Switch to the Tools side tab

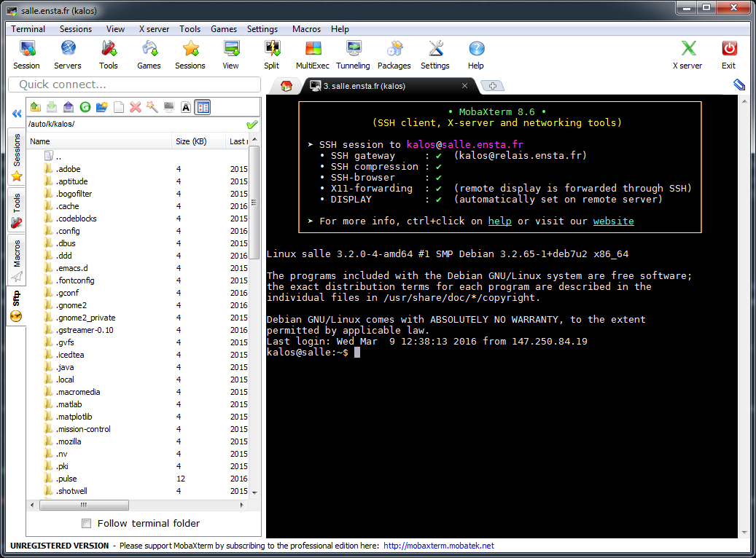17,210
